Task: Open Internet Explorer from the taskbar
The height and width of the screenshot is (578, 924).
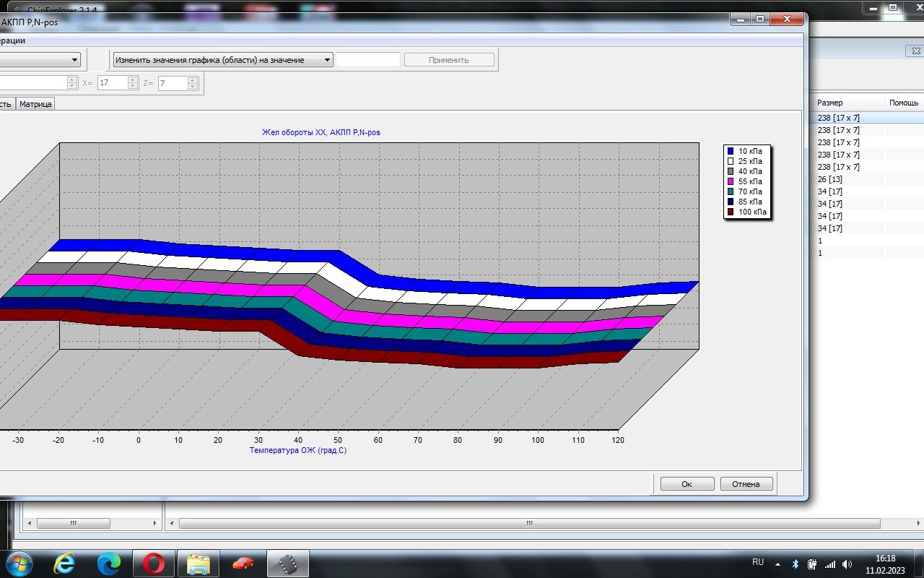Action: (63, 563)
